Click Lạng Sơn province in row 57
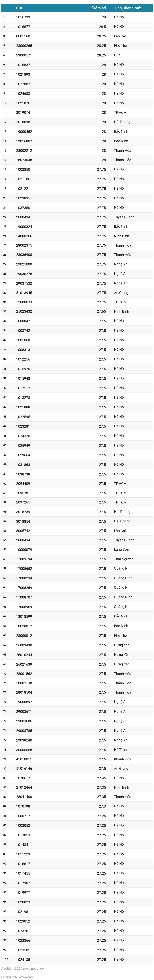Viewport: 154px width, 980px height. coord(121,550)
